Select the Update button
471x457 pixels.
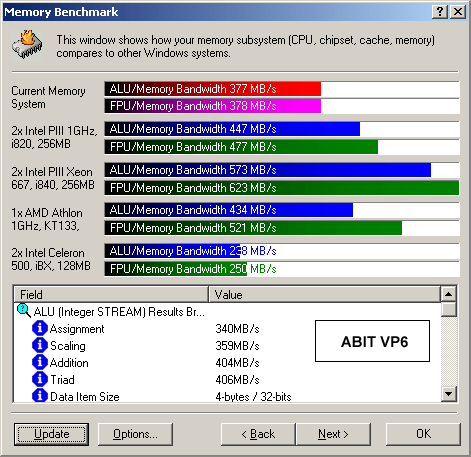51,434
